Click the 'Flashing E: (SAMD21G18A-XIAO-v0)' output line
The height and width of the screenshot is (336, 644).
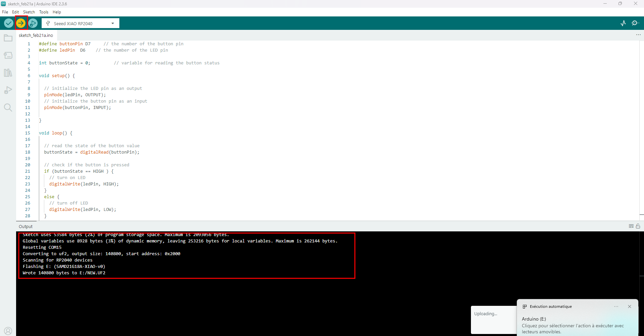pos(64,267)
